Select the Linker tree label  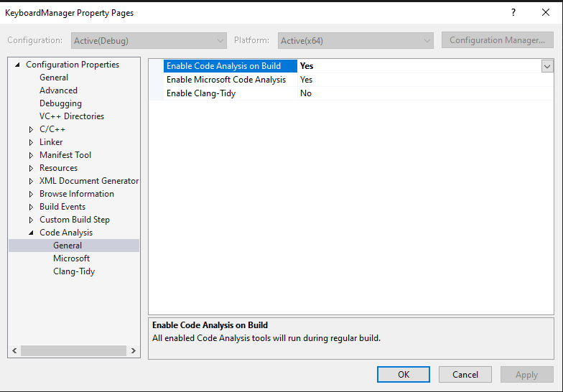click(51, 142)
